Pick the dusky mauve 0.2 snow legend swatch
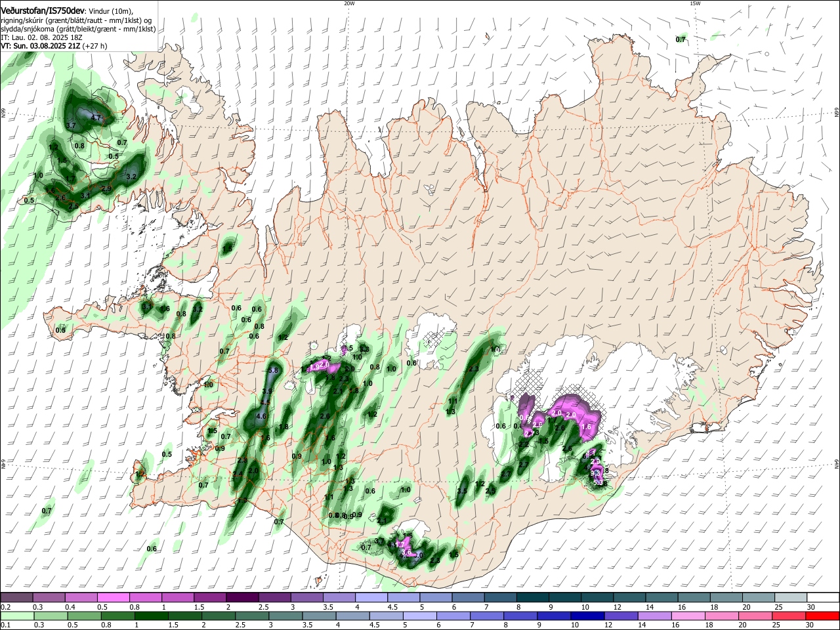The width and height of the screenshot is (840, 630). tap(16, 598)
